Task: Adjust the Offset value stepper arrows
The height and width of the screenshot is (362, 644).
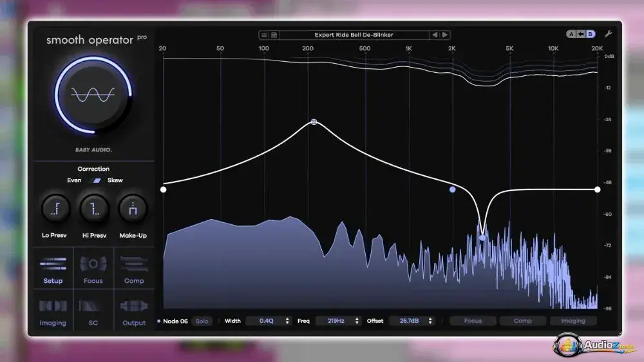Action: pos(430,321)
